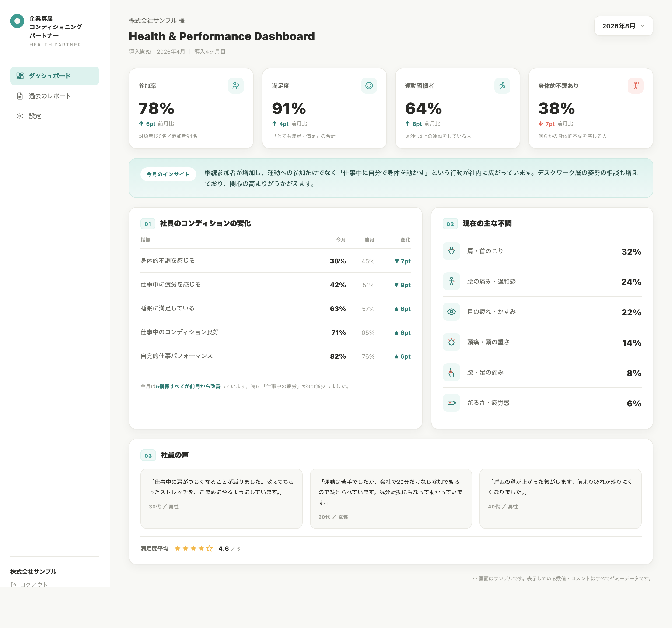
Task: Click the logout arrow icon
Action: (14, 584)
